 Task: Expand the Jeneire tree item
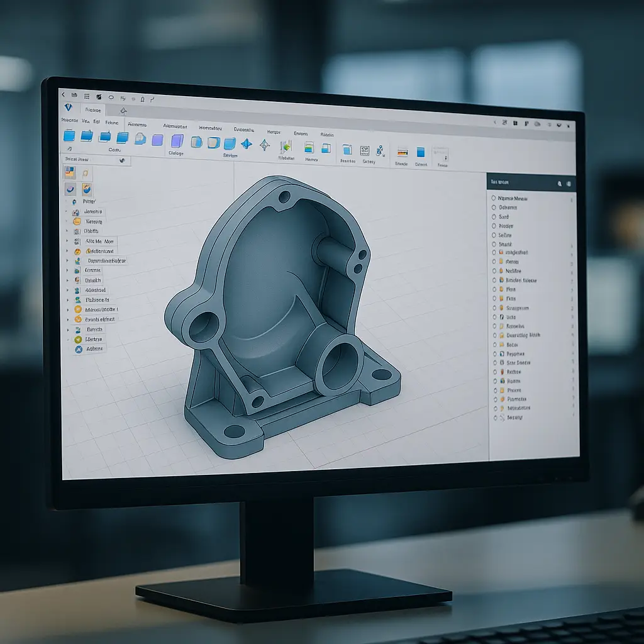click(x=67, y=212)
